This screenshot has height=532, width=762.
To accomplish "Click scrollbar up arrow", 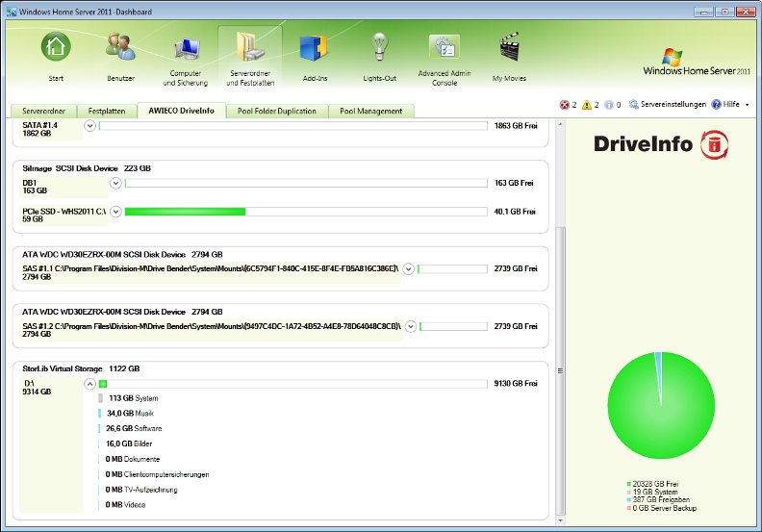I will 560,124.
